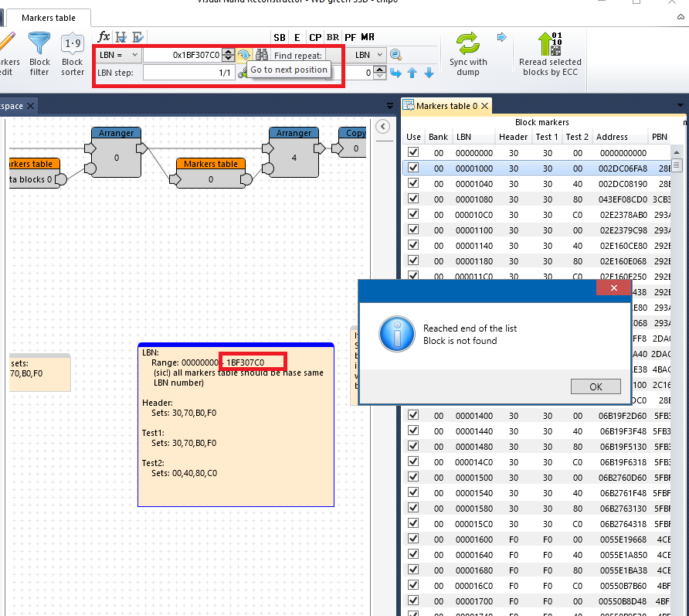
Task: Click the MR toolbar button
Action: (368, 37)
